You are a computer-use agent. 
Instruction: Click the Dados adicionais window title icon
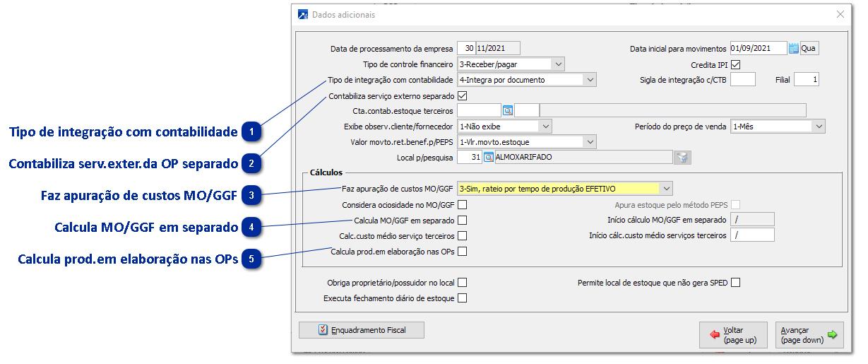[303, 14]
